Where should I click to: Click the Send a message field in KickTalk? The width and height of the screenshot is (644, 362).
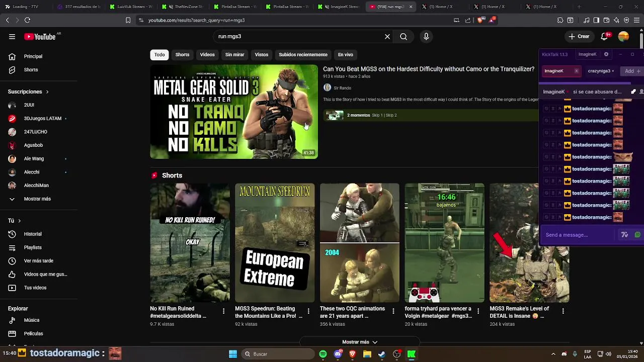pyautogui.click(x=579, y=235)
